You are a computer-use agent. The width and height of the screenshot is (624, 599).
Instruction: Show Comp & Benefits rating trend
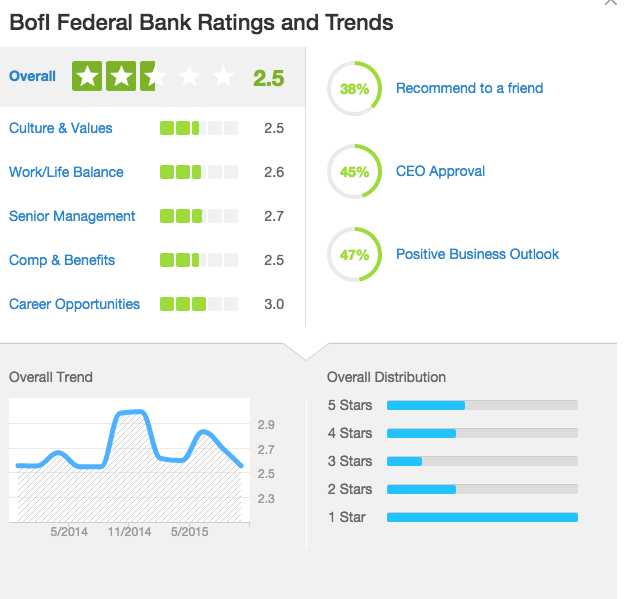pyautogui.click(x=62, y=260)
